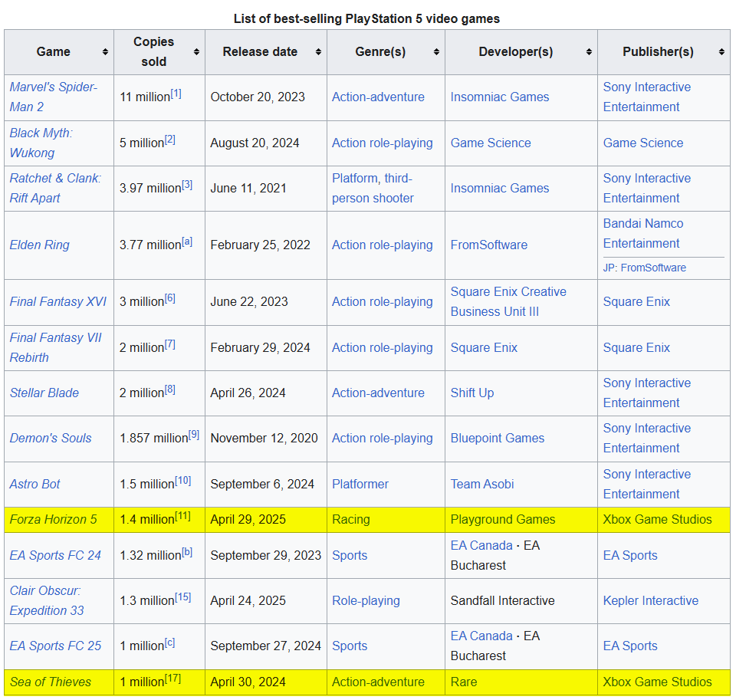Screen dimensions: 736x700
Task: Open the Shift Up developer link
Action: coord(472,393)
